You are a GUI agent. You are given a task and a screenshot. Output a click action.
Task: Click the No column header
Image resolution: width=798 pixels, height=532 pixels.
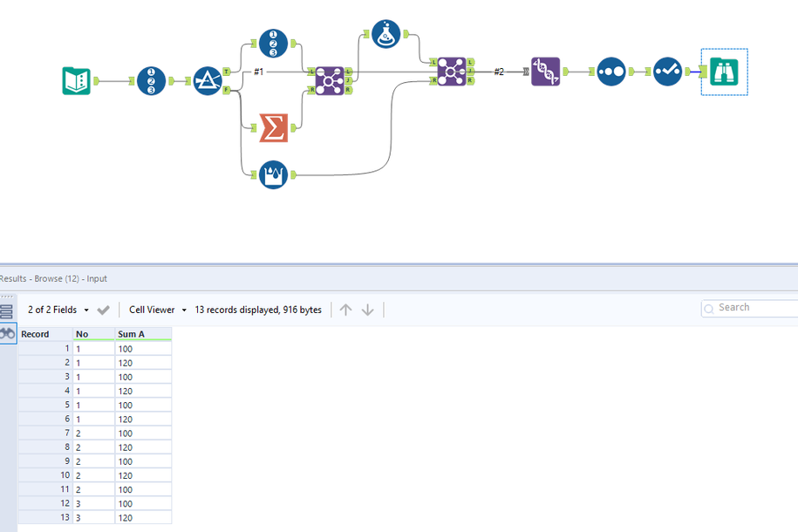pos(94,334)
